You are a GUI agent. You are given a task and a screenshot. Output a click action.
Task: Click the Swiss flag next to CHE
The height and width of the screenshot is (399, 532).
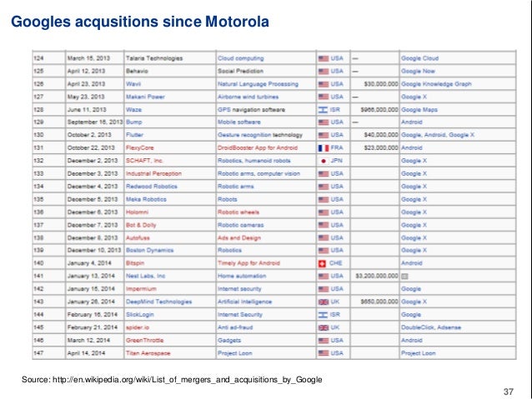point(323,263)
